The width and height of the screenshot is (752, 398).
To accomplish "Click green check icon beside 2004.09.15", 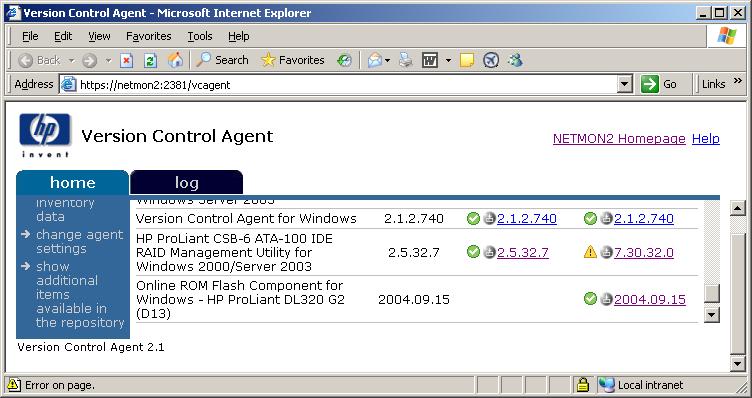I will click(x=590, y=299).
